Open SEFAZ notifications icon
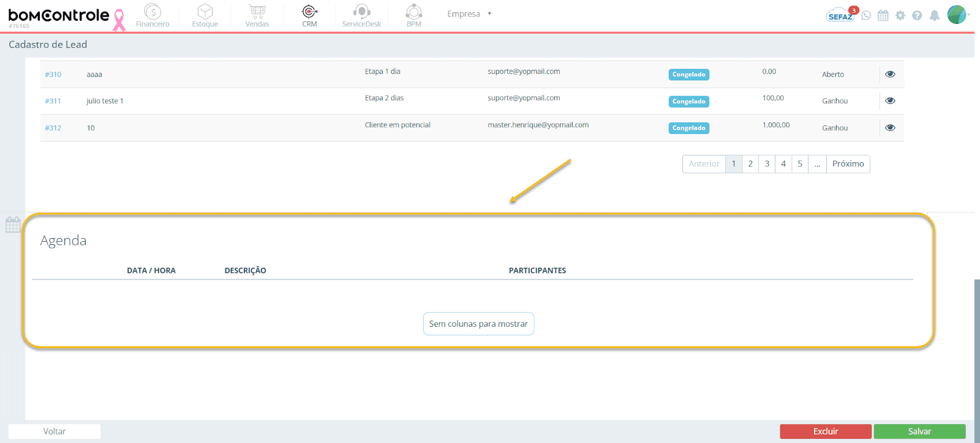Screen dimensions: 980x443 point(840,15)
